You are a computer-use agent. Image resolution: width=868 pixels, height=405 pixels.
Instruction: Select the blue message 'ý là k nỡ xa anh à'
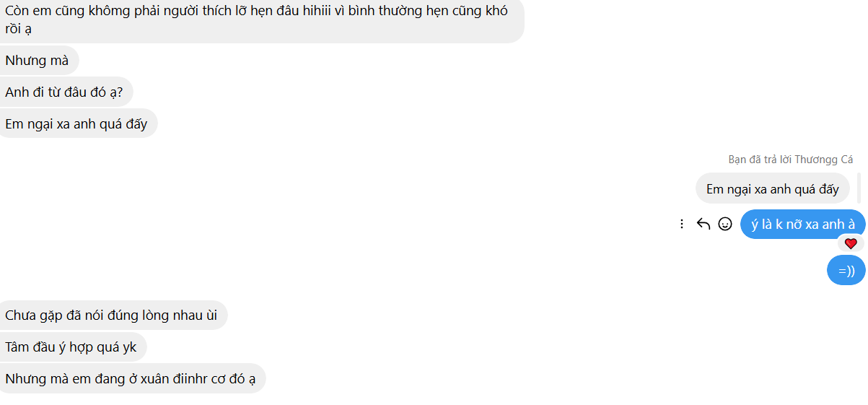point(802,224)
